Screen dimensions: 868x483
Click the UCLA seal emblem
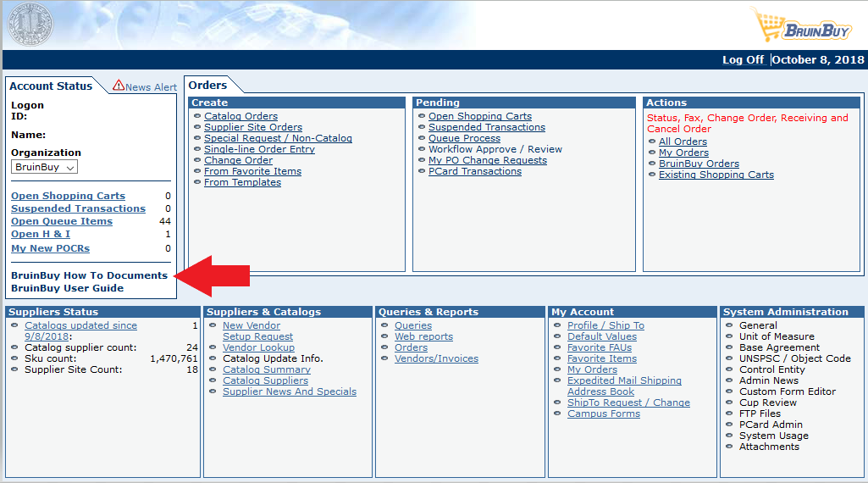point(31,25)
